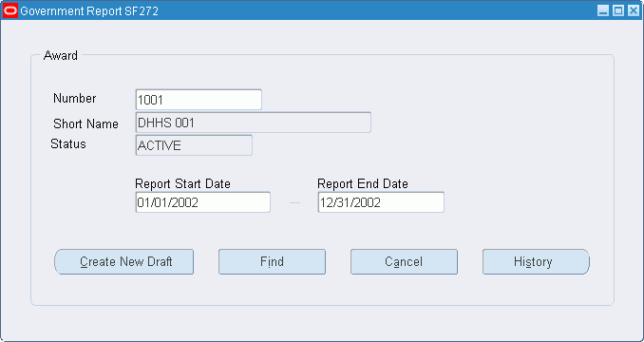Select the Short Name field with DHHS 001
This screenshot has height=342, width=644.
253,123
